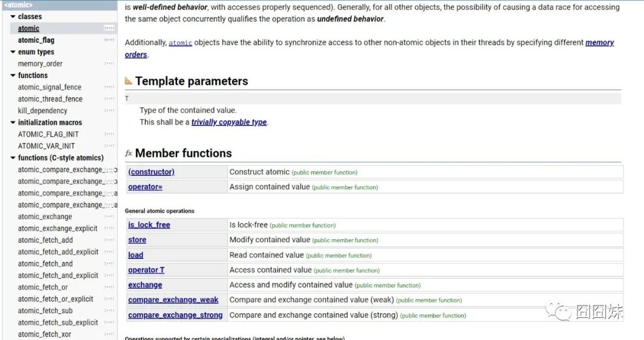
Task: Collapse the enum types section arrow
Action: pyautogui.click(x=13, y=52)
